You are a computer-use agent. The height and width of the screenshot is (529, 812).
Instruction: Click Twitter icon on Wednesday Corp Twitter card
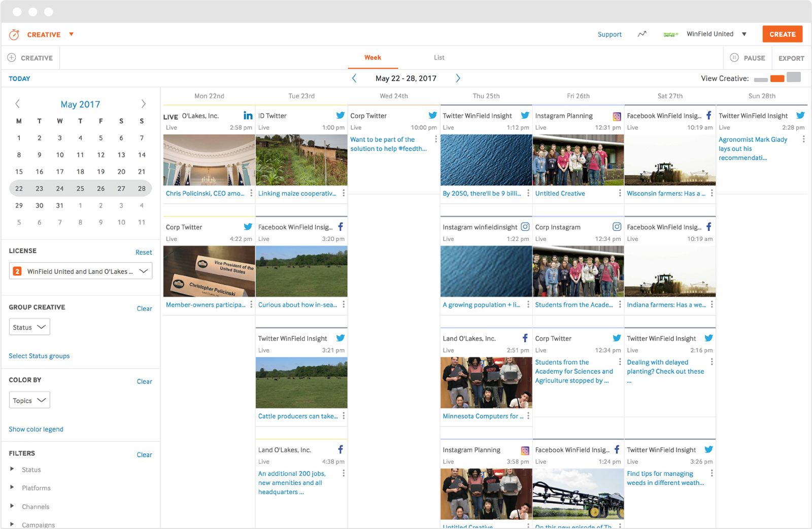pos(432,116)
